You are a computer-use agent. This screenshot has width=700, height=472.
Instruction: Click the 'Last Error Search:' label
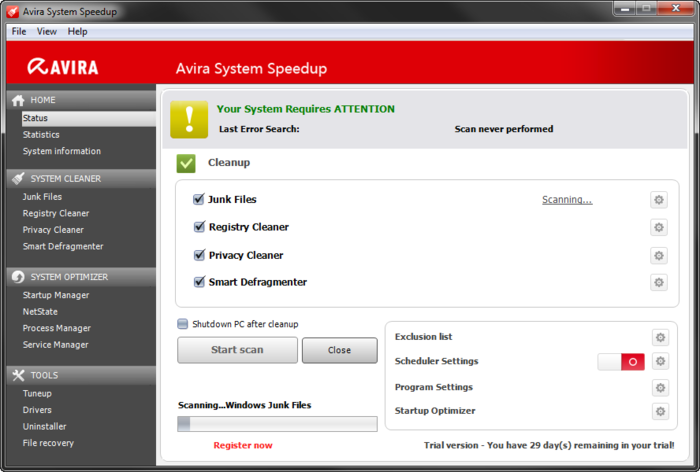[259, 129]
